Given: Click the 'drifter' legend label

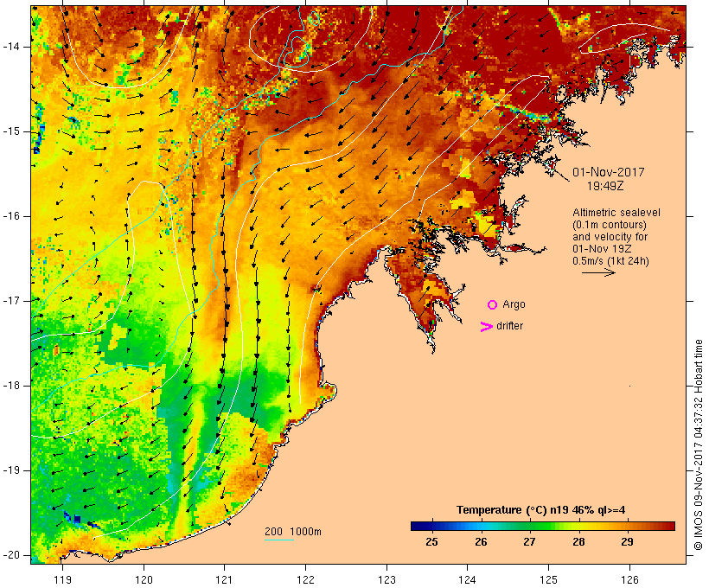Looking at the screenshot, I should 509,326.
